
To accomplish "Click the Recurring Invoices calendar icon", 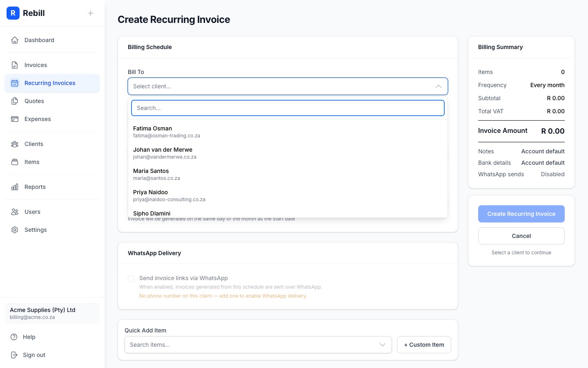I will [x=15, y=83].
